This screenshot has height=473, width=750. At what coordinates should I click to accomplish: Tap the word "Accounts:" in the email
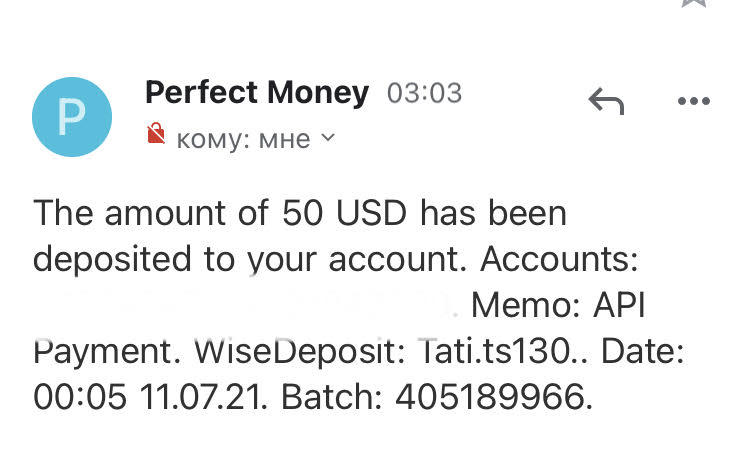560,259
